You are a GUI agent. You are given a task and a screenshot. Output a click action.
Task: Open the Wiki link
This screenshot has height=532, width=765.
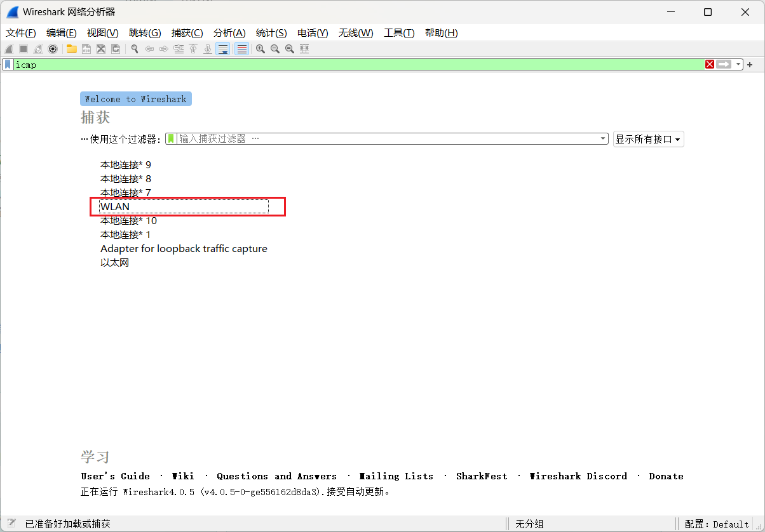click(183, 476)
